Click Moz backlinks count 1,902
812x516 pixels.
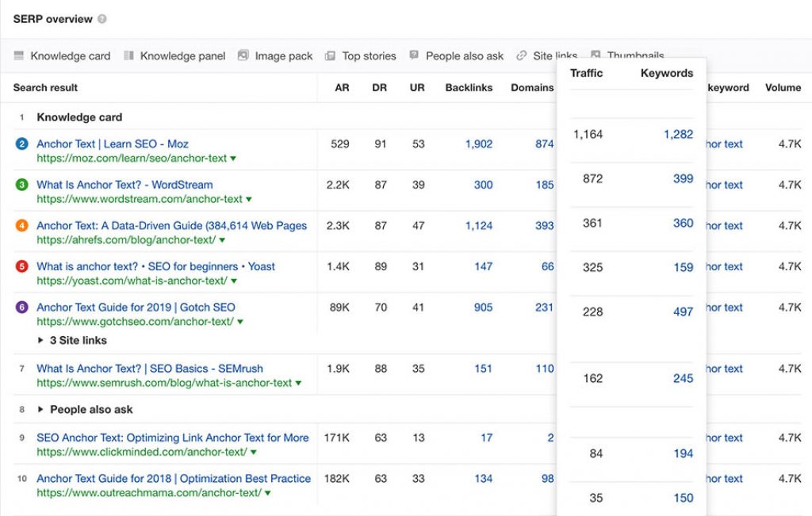[478, 144]
